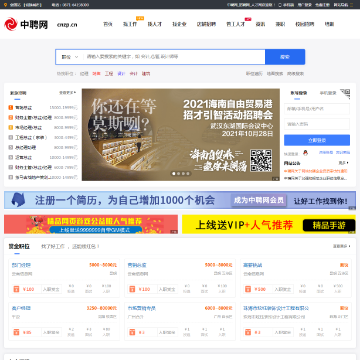Click the keyword search input field
This screenshot has height=360, width=360.
click(x=174, y=57)
